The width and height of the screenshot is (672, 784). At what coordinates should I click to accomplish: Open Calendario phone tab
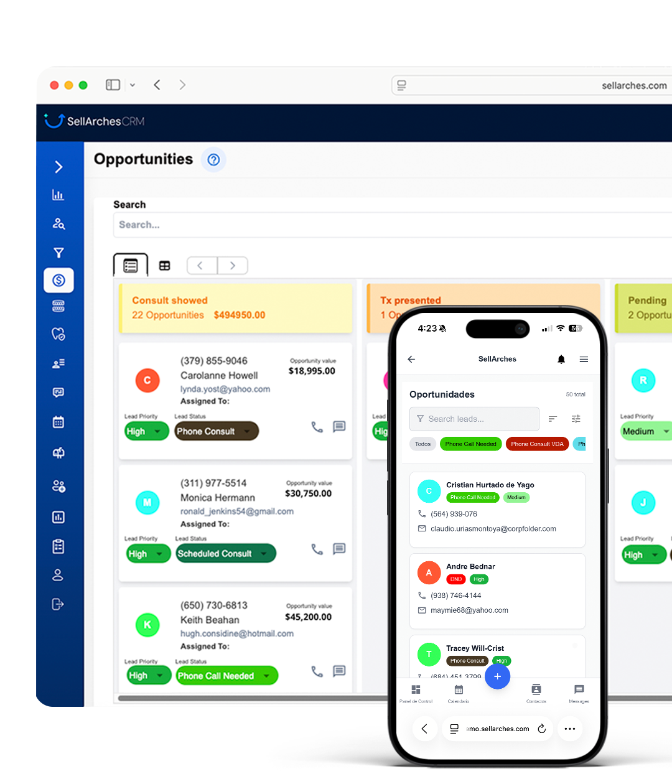tap(459, 693)
